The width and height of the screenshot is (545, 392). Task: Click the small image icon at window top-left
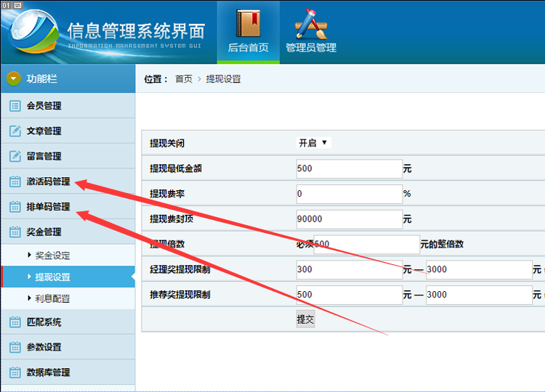pos(18,5)
